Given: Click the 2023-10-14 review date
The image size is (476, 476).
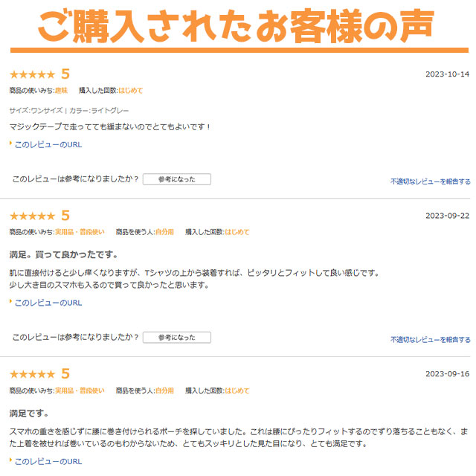Looking at the screenshot, I should [447, 74].
